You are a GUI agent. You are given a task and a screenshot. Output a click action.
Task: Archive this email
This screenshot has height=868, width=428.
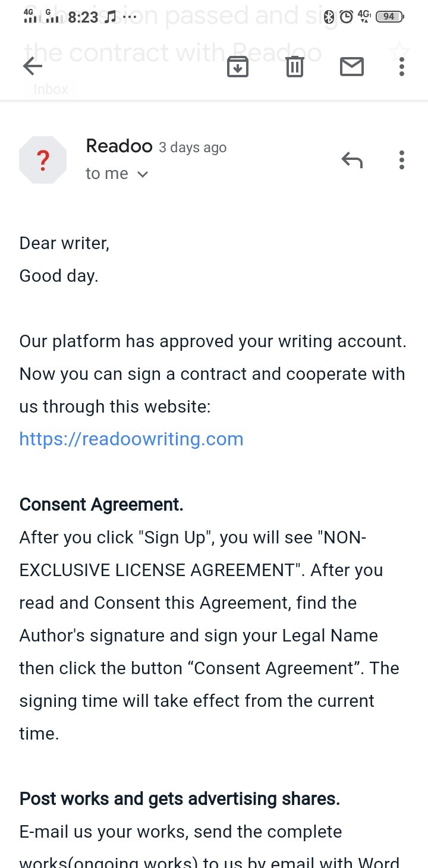(238, 67)
